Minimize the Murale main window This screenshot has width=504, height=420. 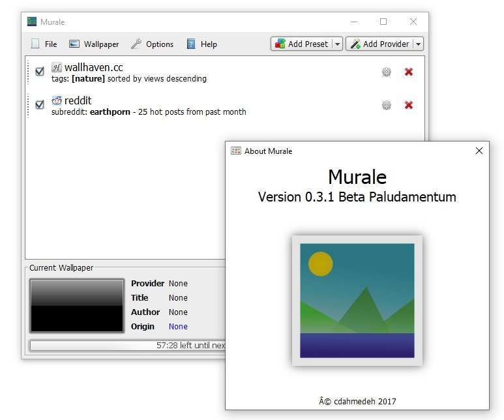coord(354,22)
